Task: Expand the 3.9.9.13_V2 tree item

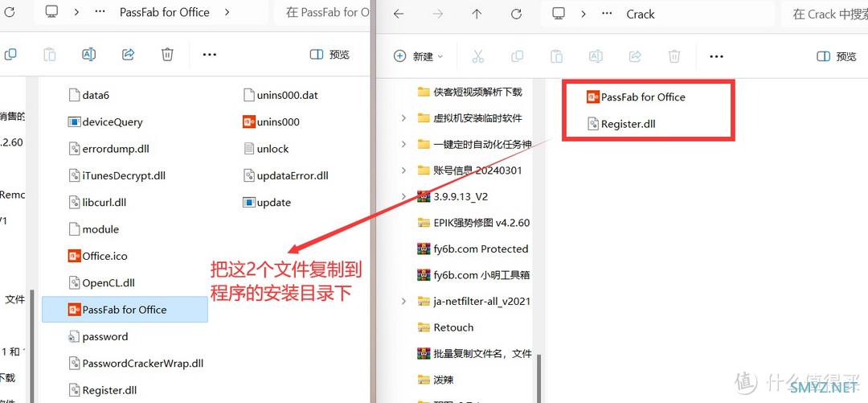Action: [403, 196]
